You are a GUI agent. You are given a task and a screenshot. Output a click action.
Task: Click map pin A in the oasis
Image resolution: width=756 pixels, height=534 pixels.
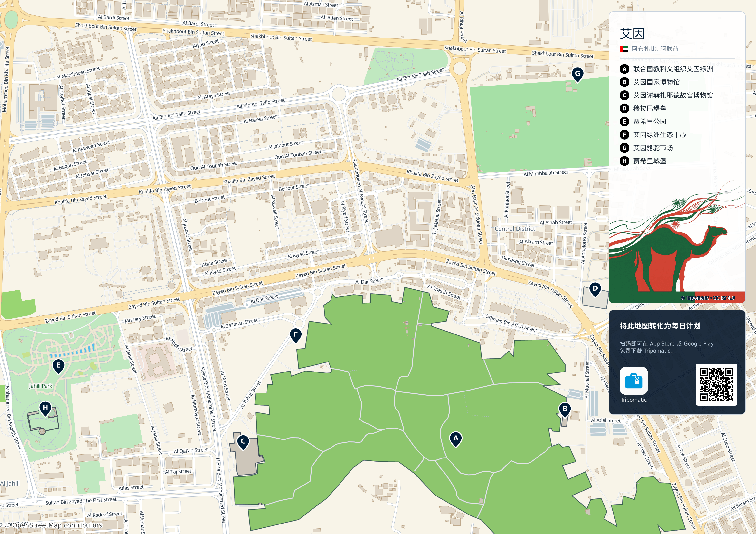(x=456, y=439)
